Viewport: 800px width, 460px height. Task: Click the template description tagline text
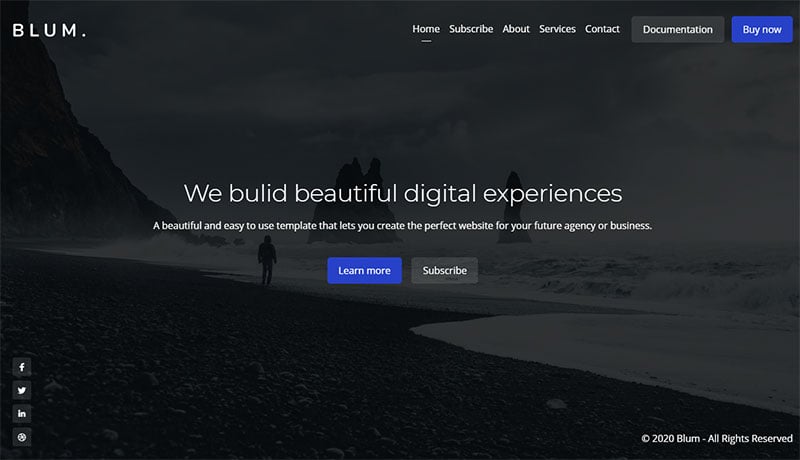[x=403, y=225]
